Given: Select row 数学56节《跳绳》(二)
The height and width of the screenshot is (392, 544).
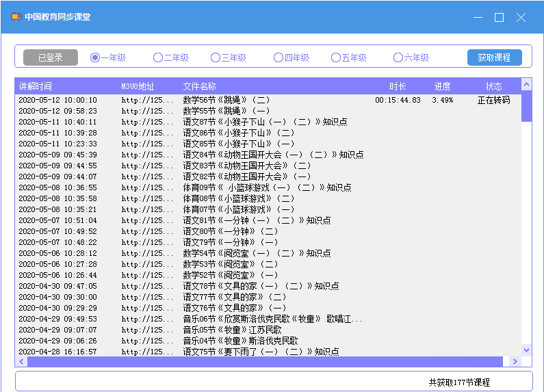Looking at the screenshot, I should click(x=268, y=100).
